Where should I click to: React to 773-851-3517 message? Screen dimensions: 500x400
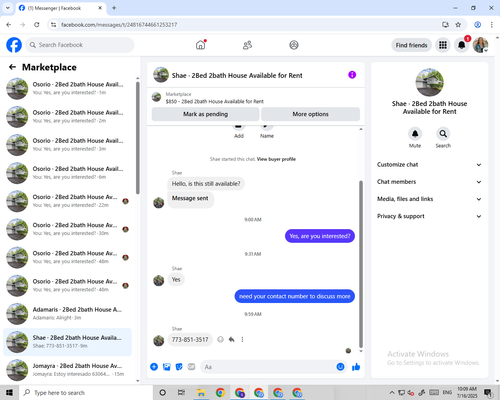[220, 339]
